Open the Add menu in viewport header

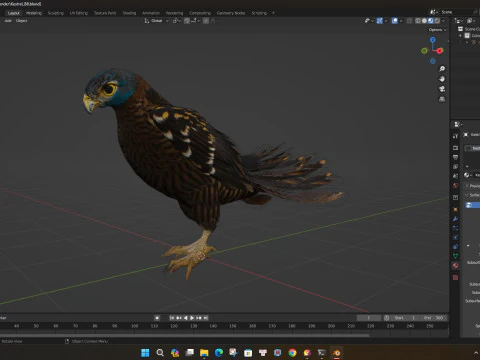pos(8,21)
